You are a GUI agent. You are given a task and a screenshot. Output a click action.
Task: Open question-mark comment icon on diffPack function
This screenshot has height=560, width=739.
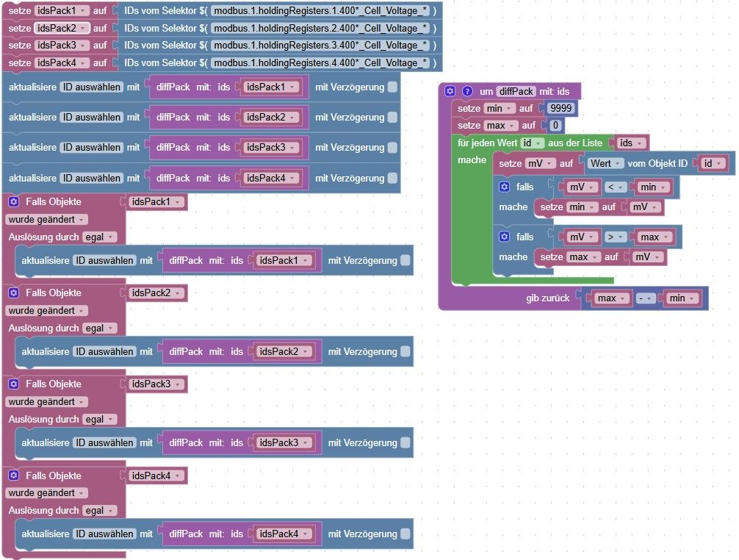[467, 91]
